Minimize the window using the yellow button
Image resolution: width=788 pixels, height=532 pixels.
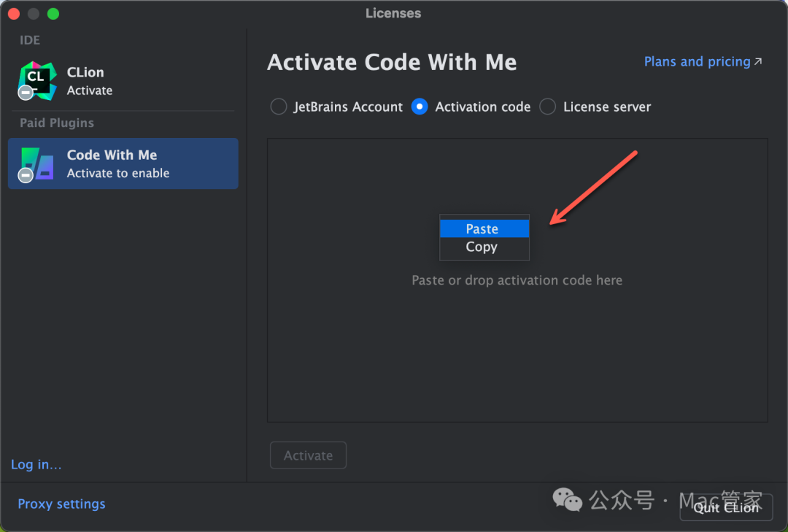34,14
